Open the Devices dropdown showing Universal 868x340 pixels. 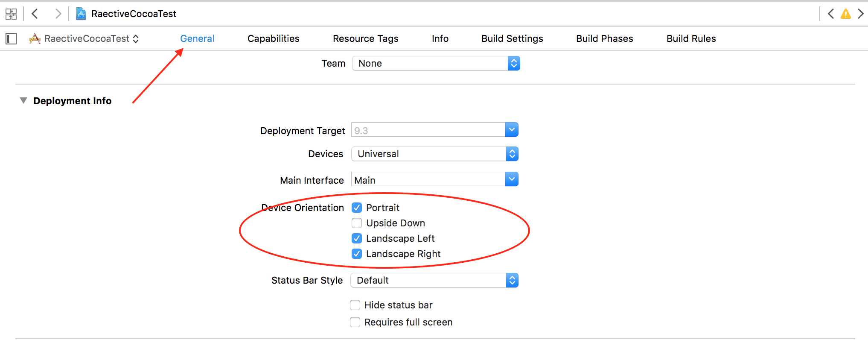pos(435,154)
